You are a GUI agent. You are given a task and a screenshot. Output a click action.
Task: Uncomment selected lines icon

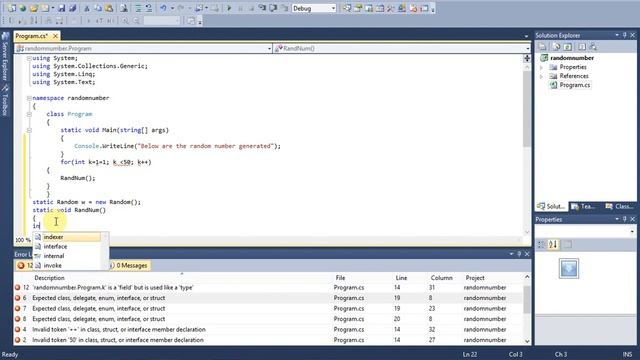click(x=149, y=8)
